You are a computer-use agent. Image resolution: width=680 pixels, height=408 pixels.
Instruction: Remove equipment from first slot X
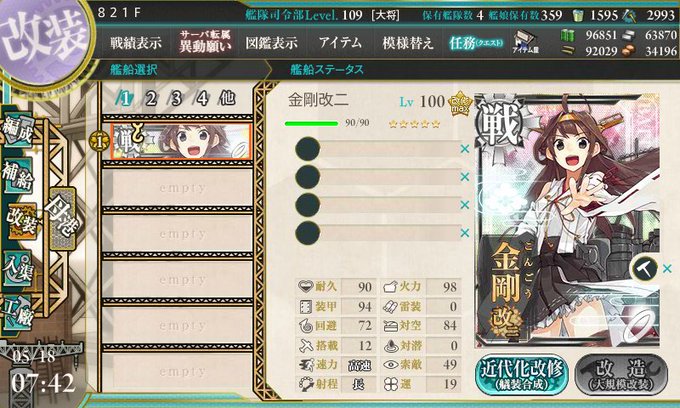click(464, 149)
